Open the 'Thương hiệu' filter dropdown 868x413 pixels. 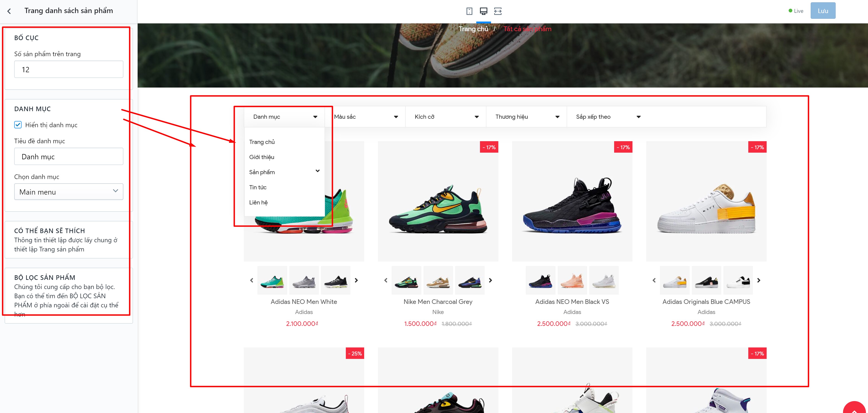(527, 117)
